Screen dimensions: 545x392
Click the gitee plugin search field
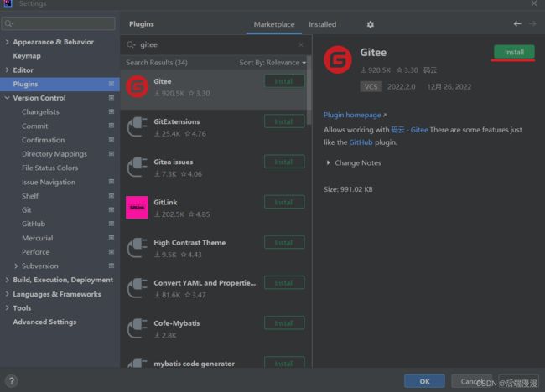[x=215, y=44]
